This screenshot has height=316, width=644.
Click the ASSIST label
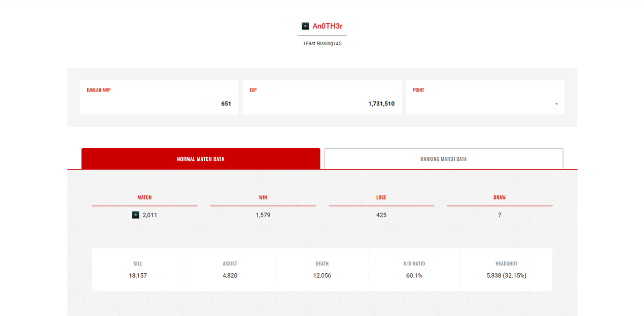tap(230, 264)
